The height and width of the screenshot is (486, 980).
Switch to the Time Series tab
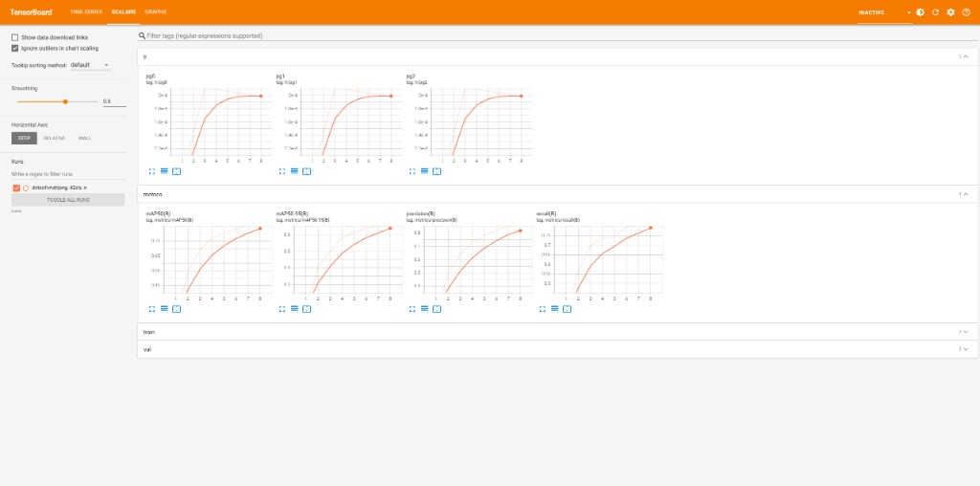point(87,11)
